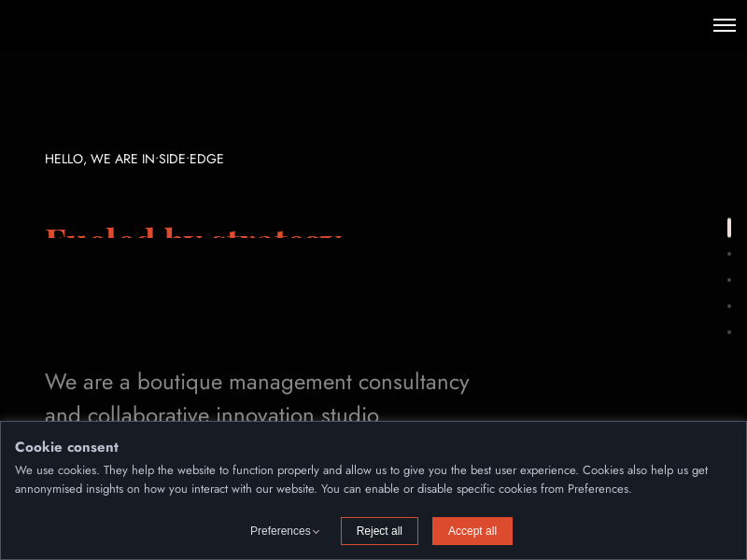Click the sentence ending 'from Preferences.'
The image size is (747, 560).
point(322,488)
